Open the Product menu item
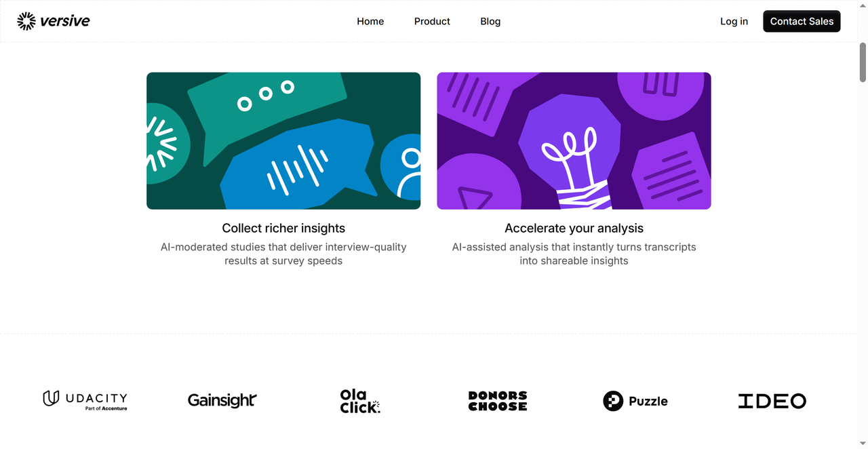 (x=432, y=21)
